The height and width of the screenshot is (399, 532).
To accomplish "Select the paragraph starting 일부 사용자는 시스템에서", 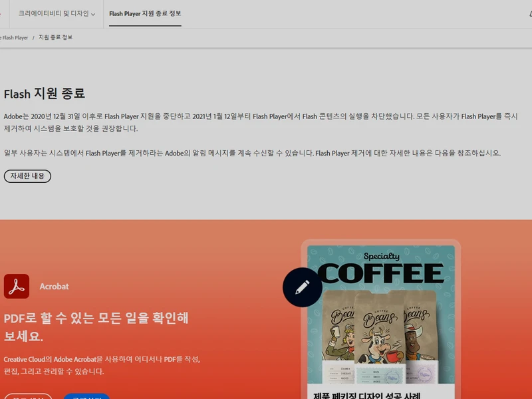I will pos(252,154).
